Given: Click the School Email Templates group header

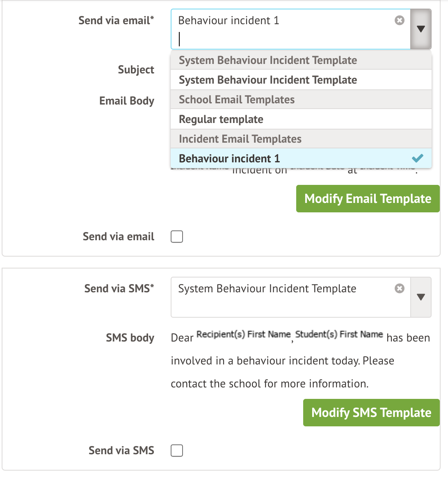Looking at the screenshot, I should coord(237,100).
